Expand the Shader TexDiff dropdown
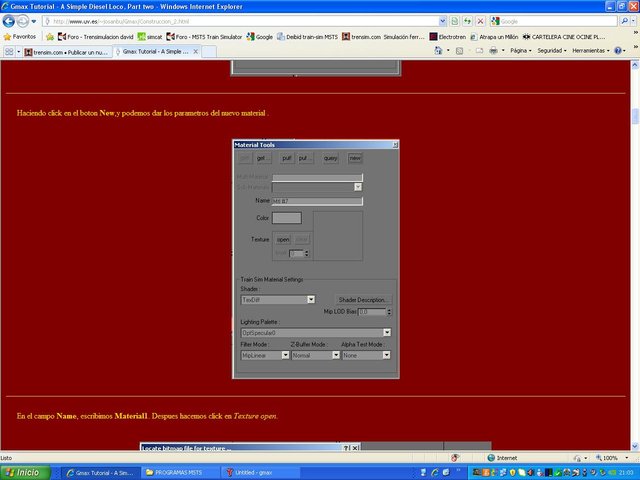The width and height of the screenshot is (640, 480). pos(311,299)
